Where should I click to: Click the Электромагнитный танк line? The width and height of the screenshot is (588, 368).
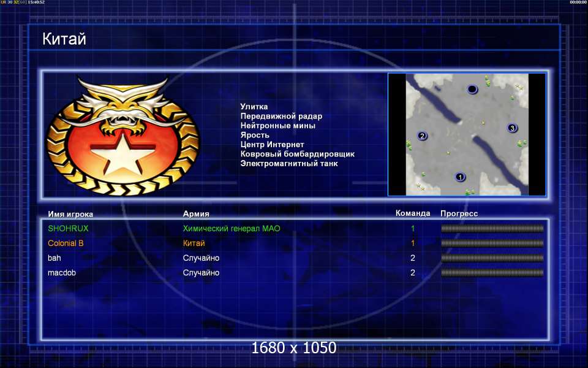(x=289, y=163)
